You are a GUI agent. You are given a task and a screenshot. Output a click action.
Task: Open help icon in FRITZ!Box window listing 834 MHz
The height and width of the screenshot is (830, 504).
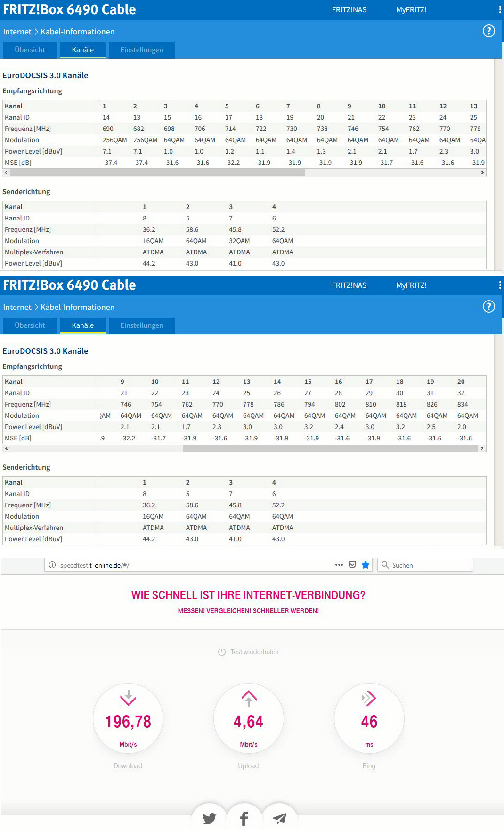pos(489,307)
